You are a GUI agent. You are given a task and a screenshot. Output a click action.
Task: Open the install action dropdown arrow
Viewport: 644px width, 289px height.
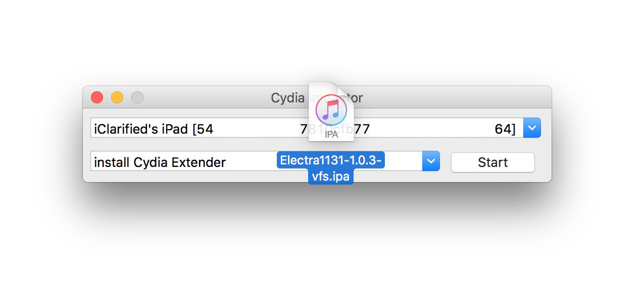coord(431,161)
